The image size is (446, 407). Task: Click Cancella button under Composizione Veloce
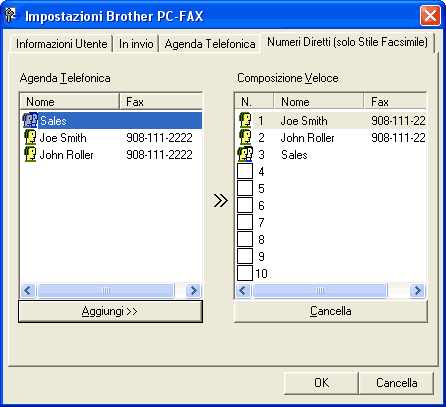click(x=331, y=311)
